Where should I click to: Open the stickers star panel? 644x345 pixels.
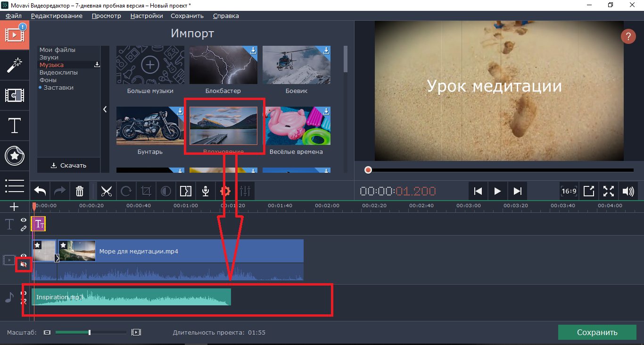(x=15, y=156)
